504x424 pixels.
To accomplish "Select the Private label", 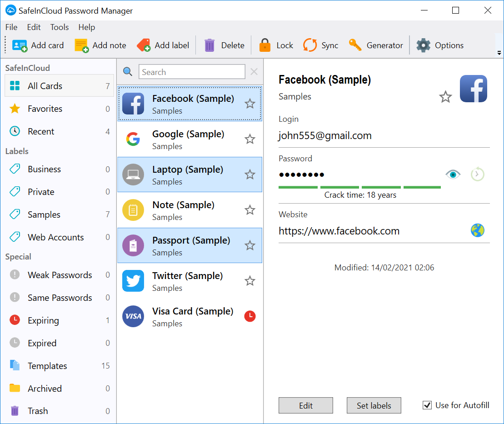I will 59,192.
